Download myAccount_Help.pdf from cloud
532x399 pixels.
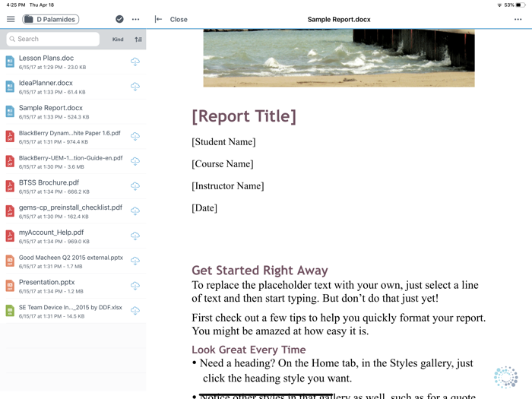pos(135,236)
